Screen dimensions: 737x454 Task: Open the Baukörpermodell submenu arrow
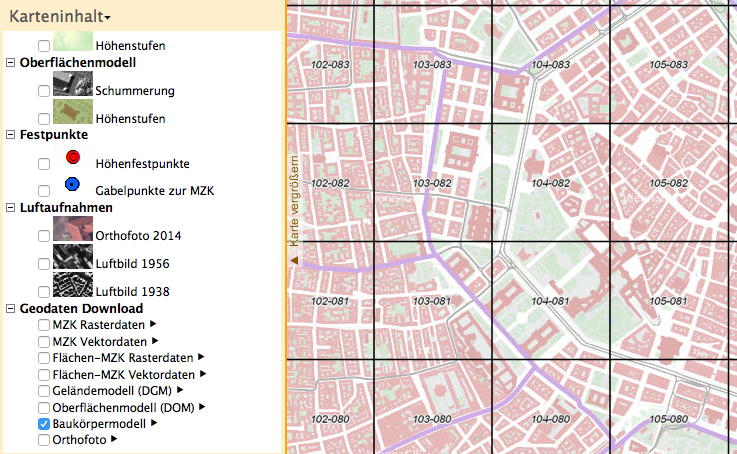point(153,424)
